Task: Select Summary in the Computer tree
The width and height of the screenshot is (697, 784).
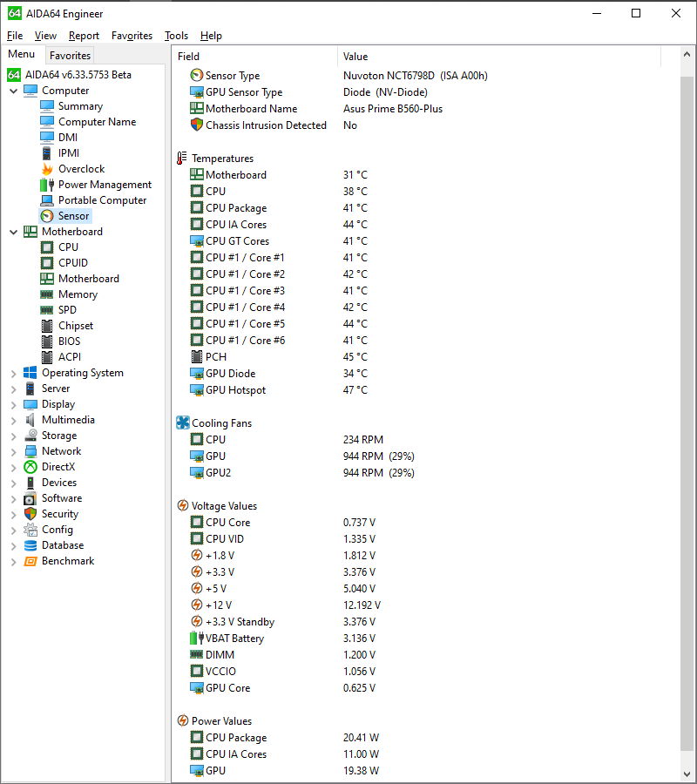Action: pyautogui.click(x=80, y=106)
